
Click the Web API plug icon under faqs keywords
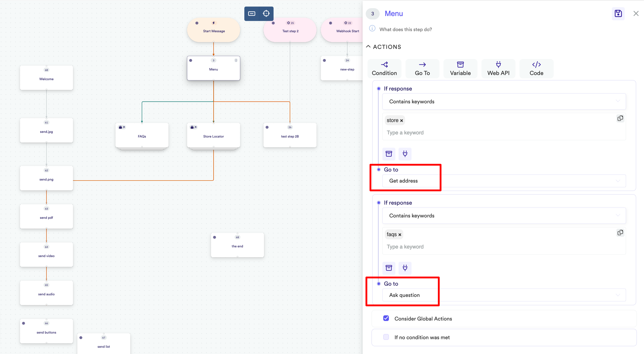405,268
